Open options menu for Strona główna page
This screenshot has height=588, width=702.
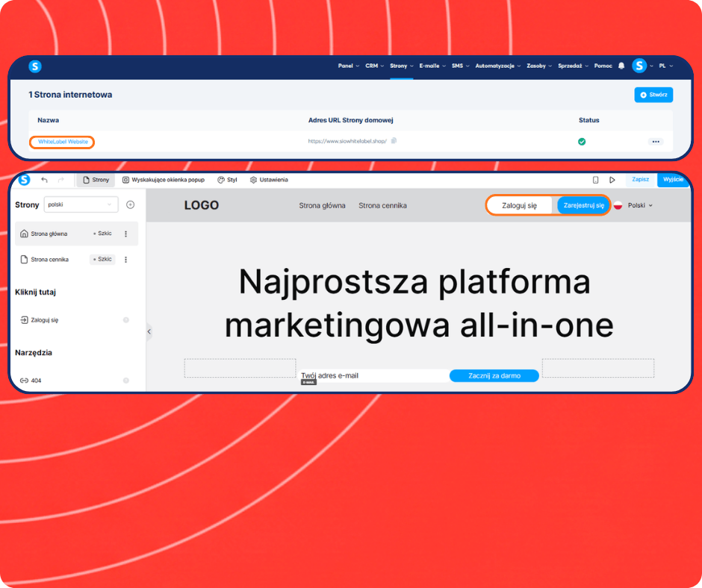[125, 234]
